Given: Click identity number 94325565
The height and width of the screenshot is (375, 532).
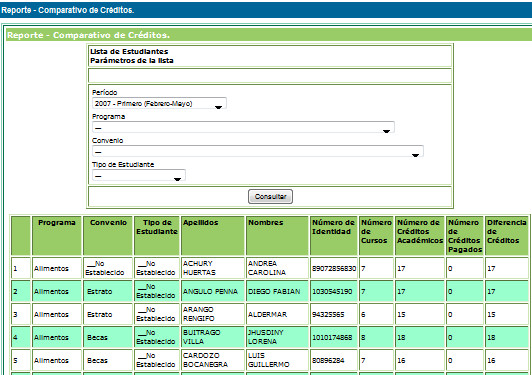Looking at the screenshot, I should pyautogui.click(x=328, y=315).
